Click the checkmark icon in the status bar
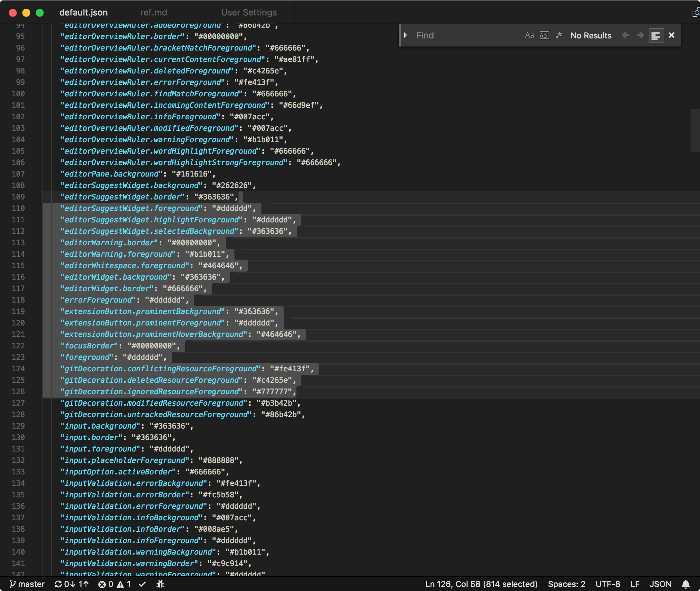Image resolution: width=700 pixels, height=591 pixels. (142, 584)
